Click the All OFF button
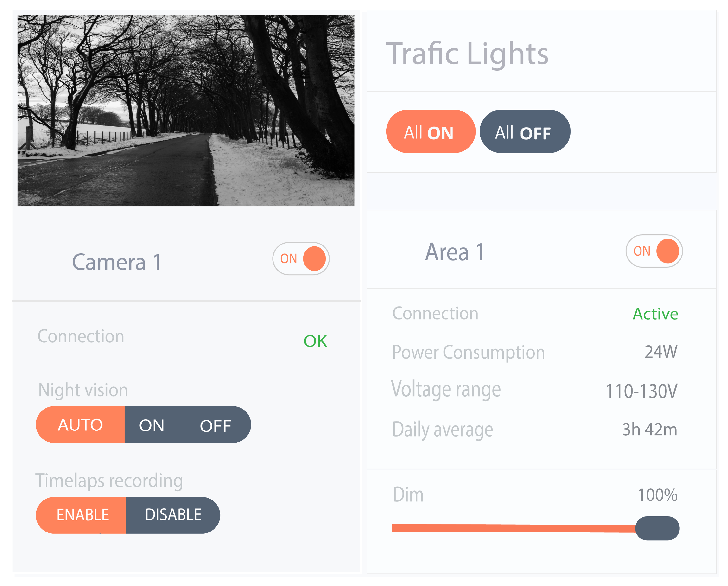This screenshot has height=586, width=728. point(524,132)
